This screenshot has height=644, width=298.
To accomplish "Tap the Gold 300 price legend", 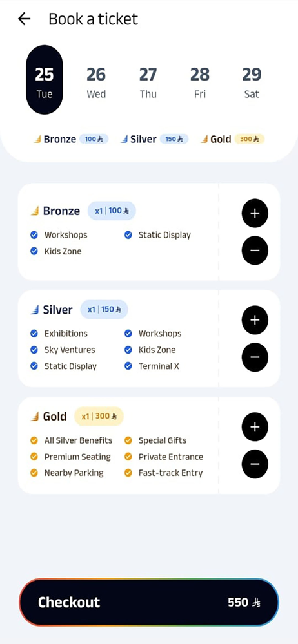I will point(232,139).
